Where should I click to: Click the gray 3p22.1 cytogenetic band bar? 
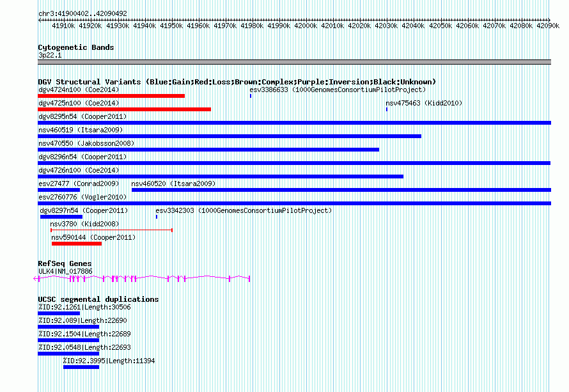click(294, 62)
